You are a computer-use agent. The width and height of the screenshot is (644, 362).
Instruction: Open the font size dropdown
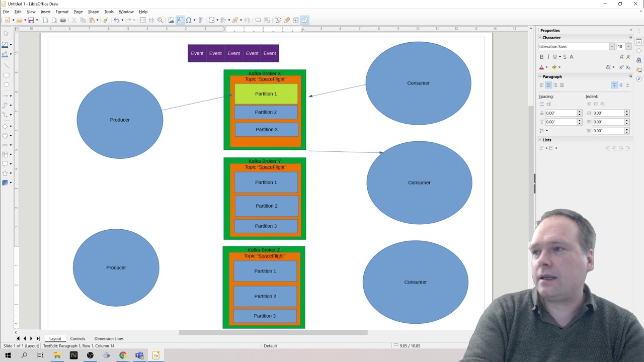pyautogui.click(x=628, y=46)
